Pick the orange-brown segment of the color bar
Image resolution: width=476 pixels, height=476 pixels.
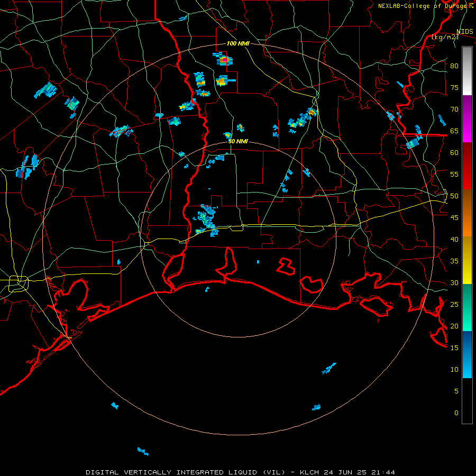[x=467, y=213]
